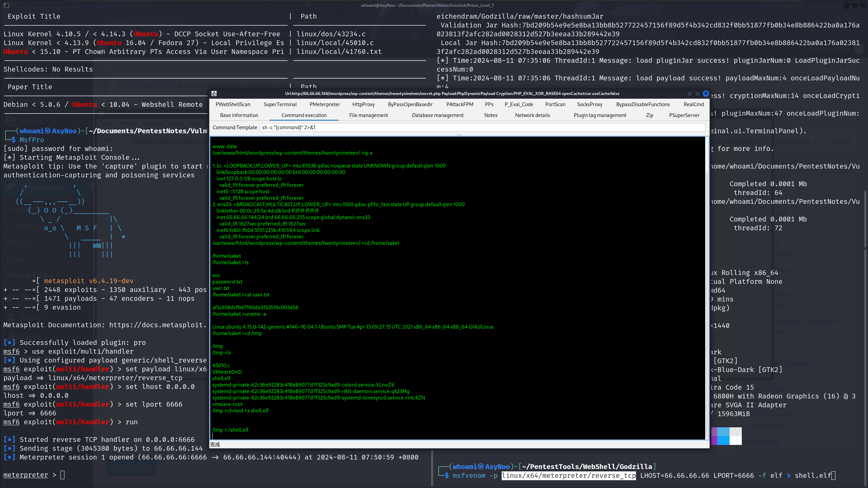The width and height of the screenshot is (868, 488).
Task: Click 'linux/local/41760.txt' path in searchsploit results
Action: 339,52
